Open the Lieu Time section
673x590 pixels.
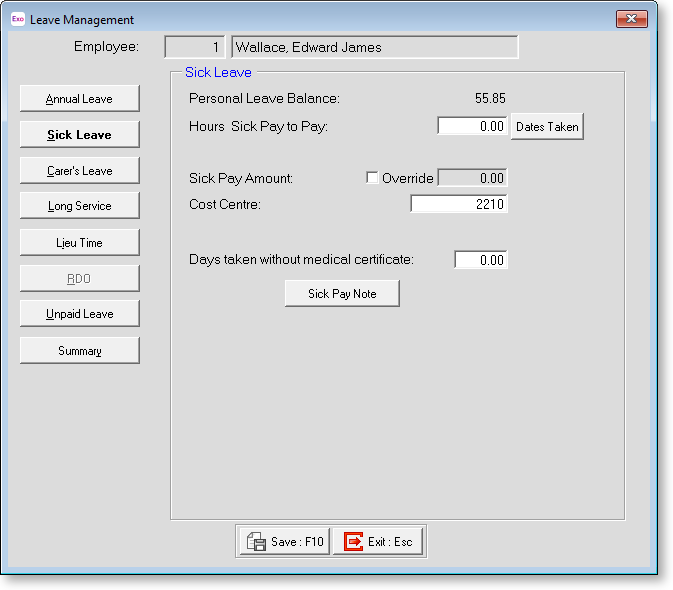(x=79, y=242)
